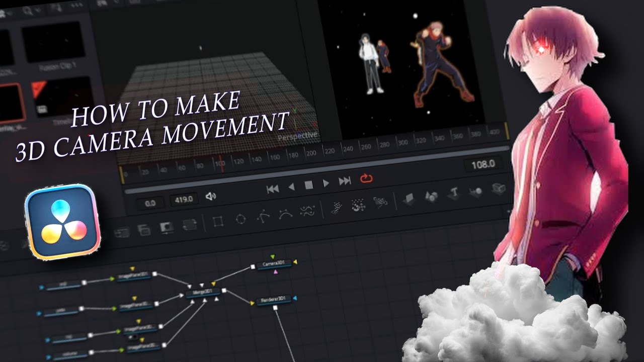Click the red playhead on the time ruler

[x=222, y=164]
